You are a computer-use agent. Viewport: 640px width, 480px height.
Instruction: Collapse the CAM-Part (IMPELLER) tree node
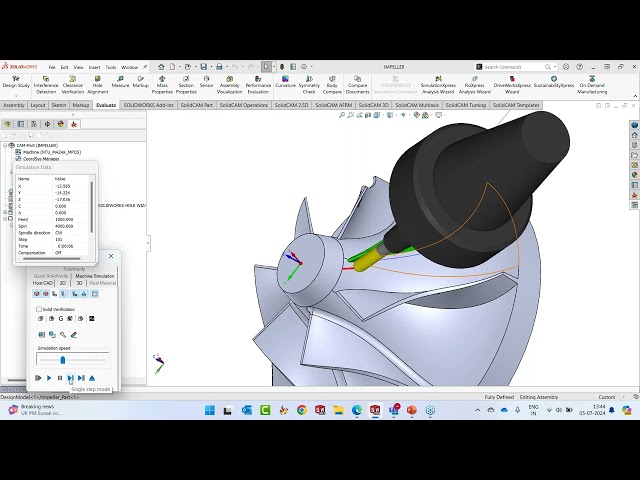click(x=5, y=145)
